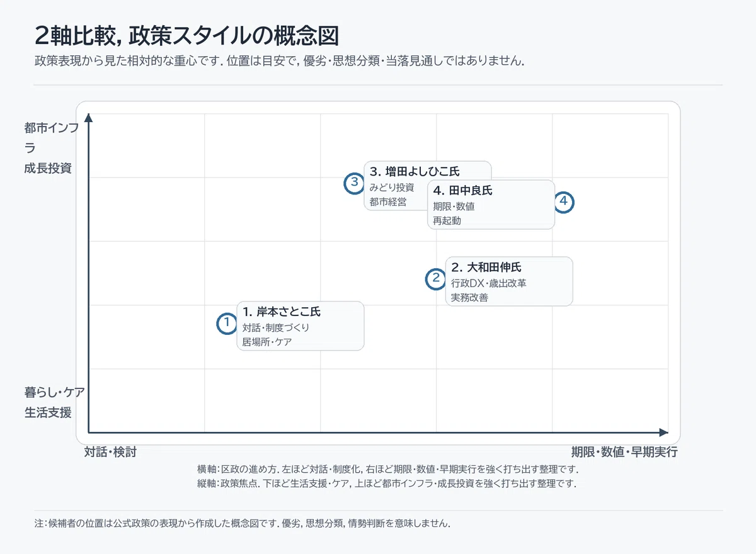756x554 pixels.
Task: Click the 暮らし・ケア 生活支援 axis label
Action: 54,402
